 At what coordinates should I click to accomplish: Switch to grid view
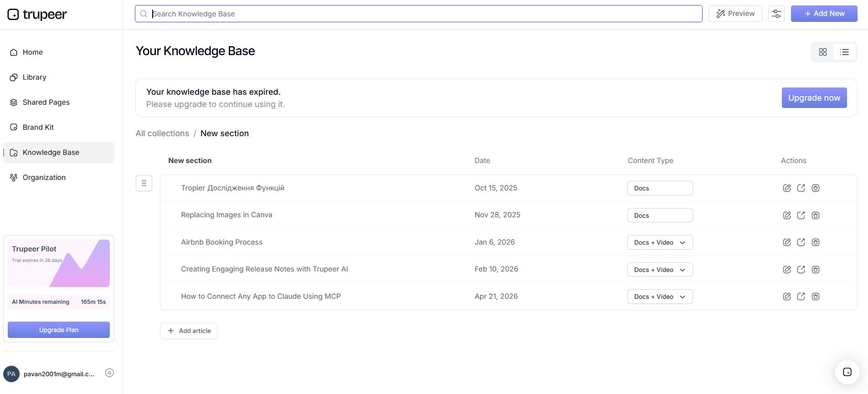(x=822, y=52)
